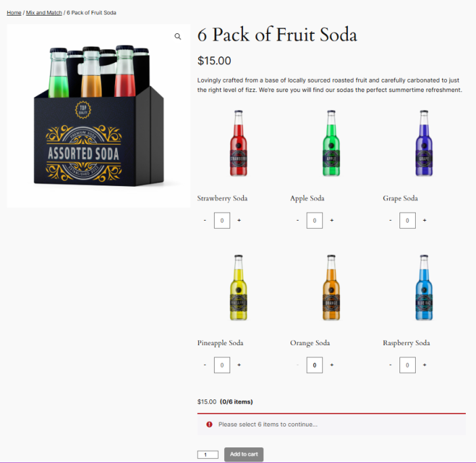Click the yellow Pineapple Soda bottle image
The image size is (476, 463).
click(238, 287)
